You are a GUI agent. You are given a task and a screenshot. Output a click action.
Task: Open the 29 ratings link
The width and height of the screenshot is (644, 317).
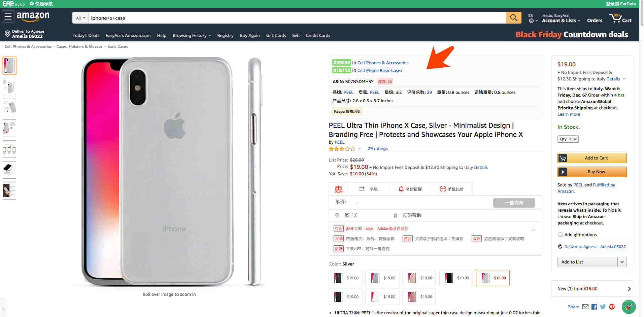377,148
